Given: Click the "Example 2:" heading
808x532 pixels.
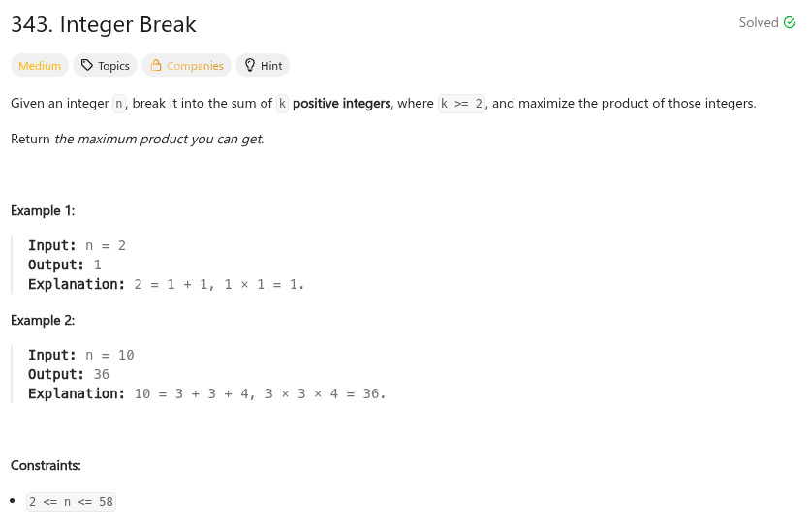Looking at the screenshot, I should point(43,321).
